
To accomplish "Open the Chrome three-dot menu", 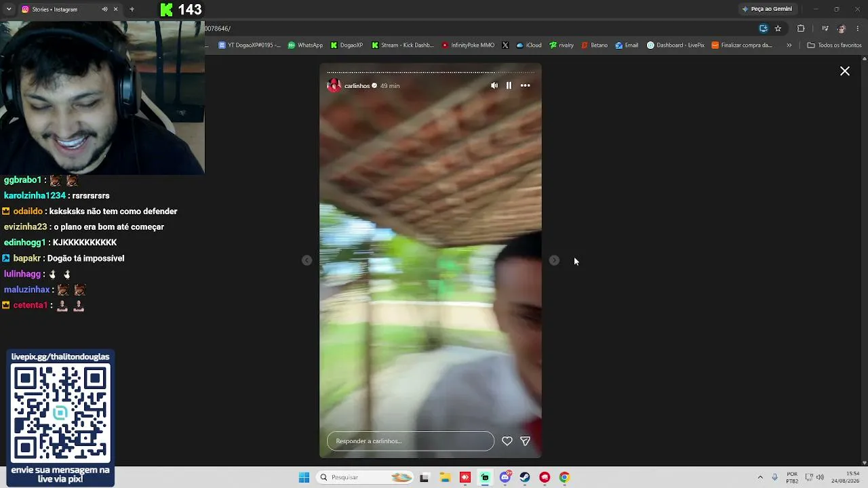I will [x=859, y=28].
